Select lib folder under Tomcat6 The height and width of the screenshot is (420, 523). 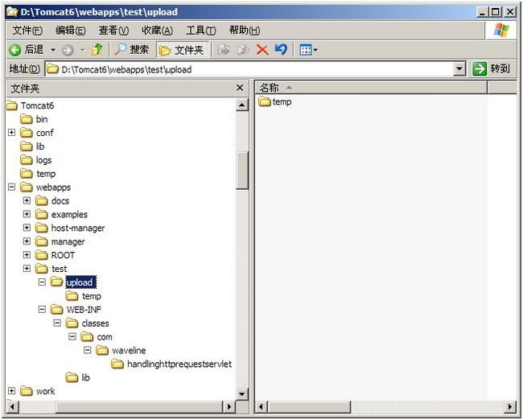click(x=32, y=146)
